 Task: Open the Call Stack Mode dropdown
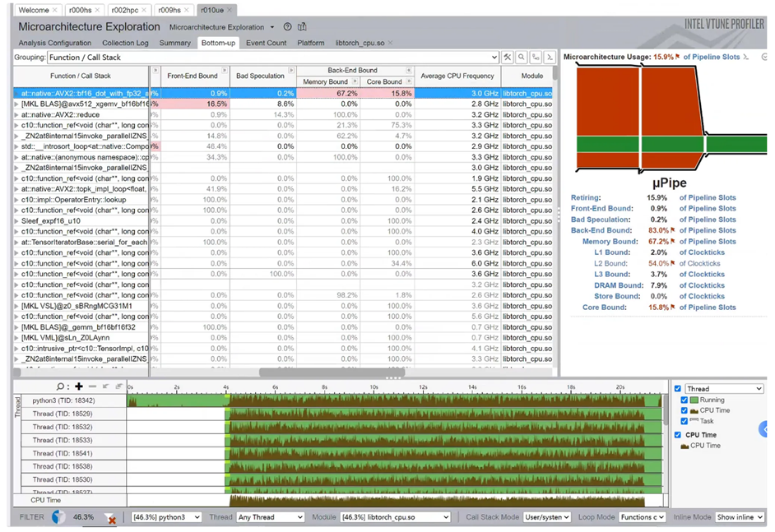click(x=546, y=517)
